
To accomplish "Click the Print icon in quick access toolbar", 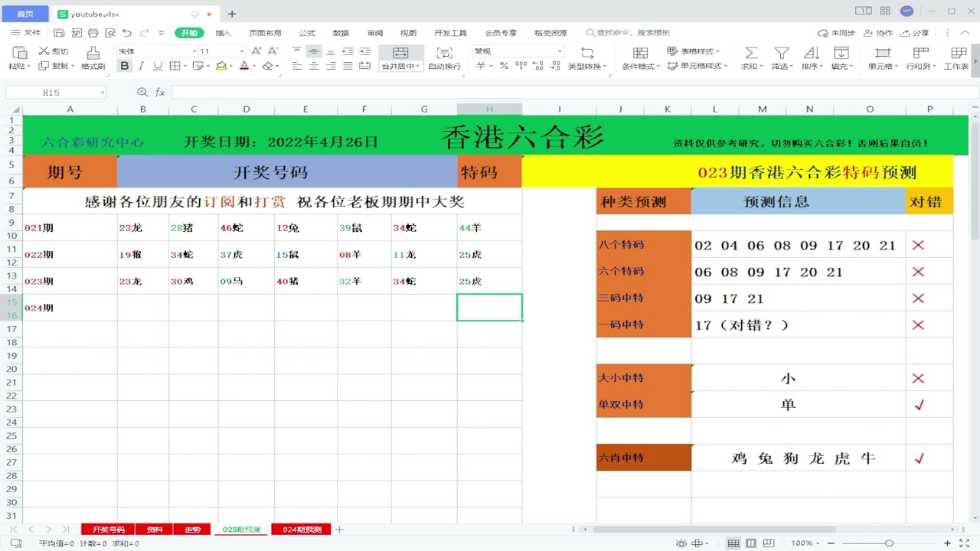I will [x=93, y=33].
